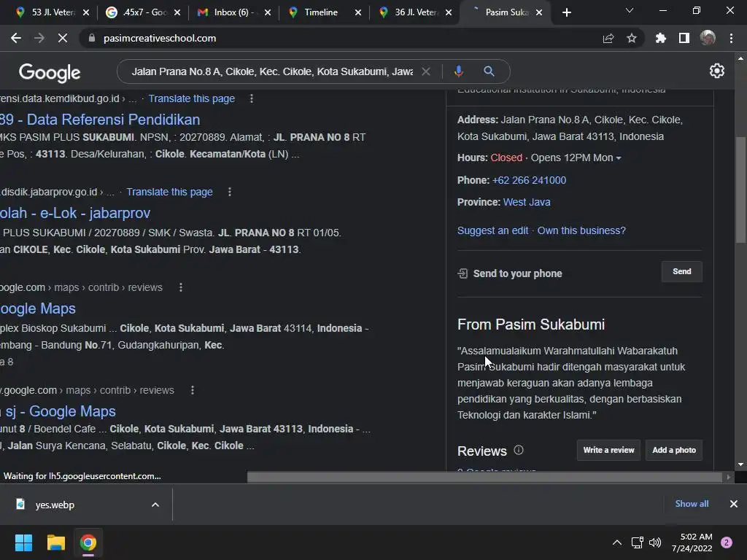Start voice search with the microphone

coord(458,71)
